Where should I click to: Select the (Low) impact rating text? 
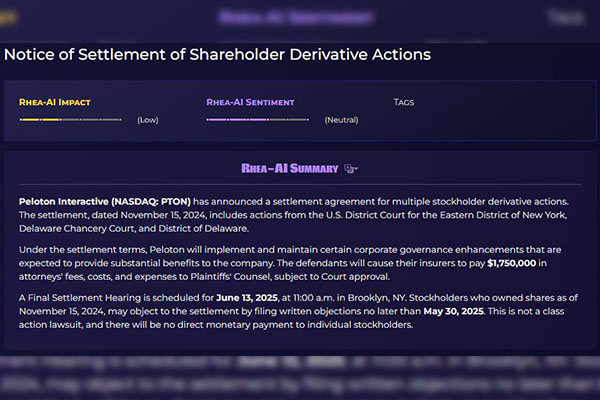click(148, 120)
